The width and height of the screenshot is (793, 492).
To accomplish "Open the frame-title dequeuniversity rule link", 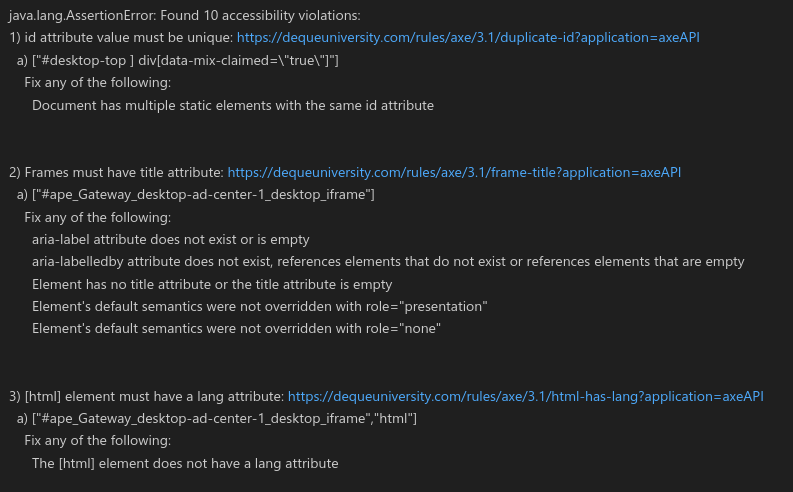I will pyautogui.click(x=454, y=172).
